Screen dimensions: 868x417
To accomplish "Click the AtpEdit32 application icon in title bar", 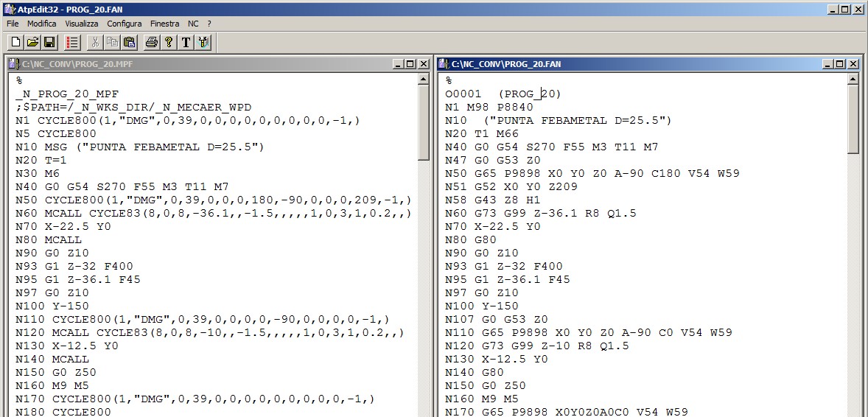I will [x=8, y=9].
